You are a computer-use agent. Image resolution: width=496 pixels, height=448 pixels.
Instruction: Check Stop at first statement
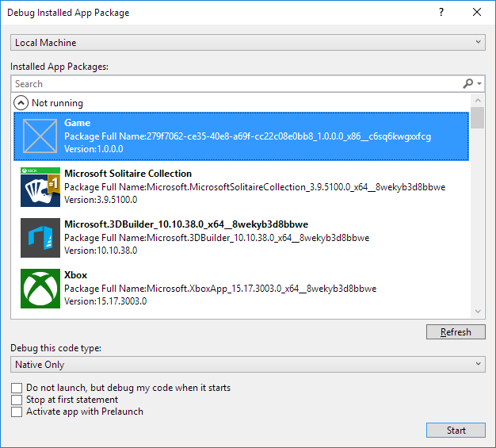click(x=17, y=400)
